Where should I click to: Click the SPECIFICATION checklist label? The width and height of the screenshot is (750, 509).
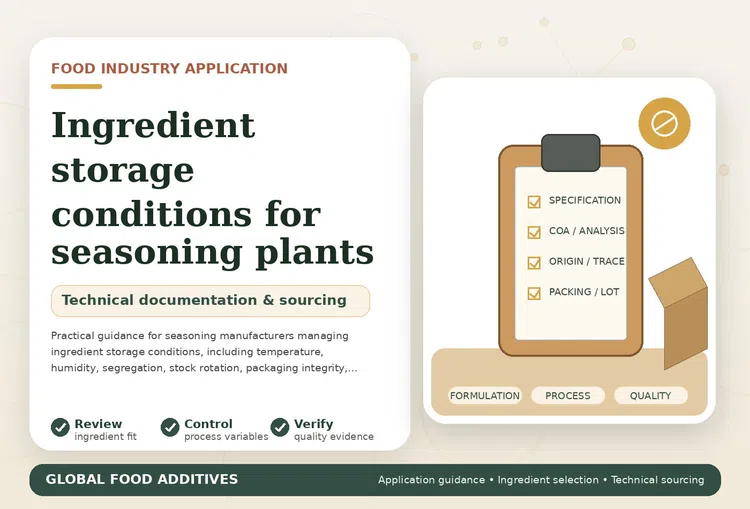pos(585,200)
